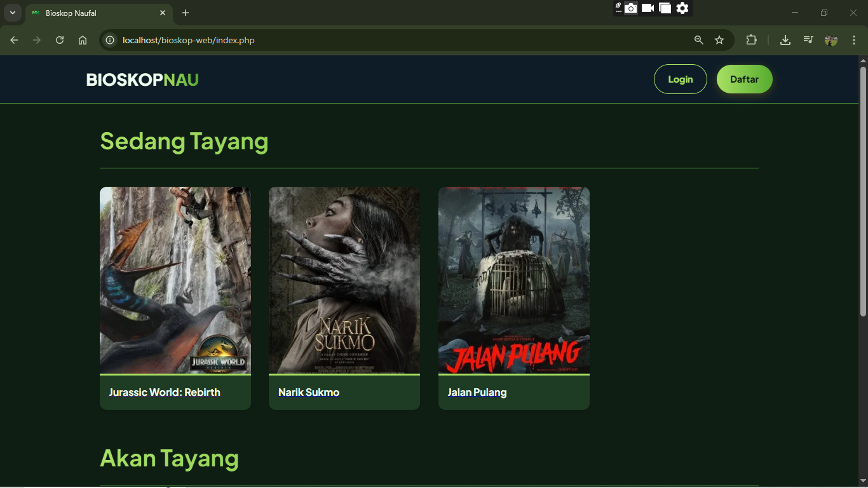Click the Daftar registration button
Viewport: 868px width, 488px height.
pos(744,79)
